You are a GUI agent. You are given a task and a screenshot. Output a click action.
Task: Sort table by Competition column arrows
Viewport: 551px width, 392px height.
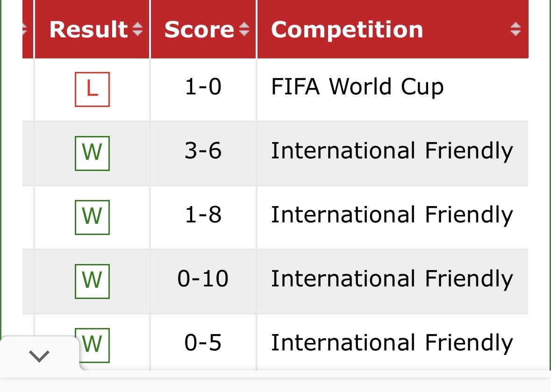(515, 29)
